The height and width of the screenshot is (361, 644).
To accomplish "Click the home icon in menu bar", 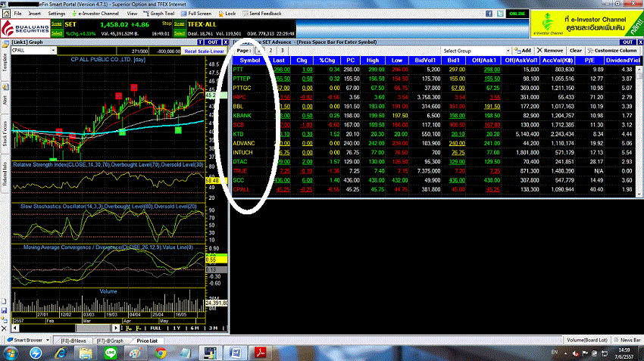I will 7,14.
